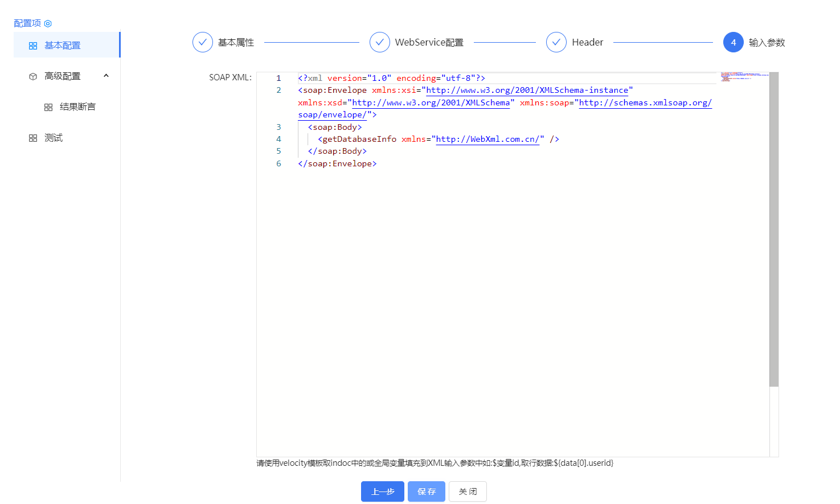The width and height of the screenshot is (840, 504).
Task: Click the 配置项 header link
Action: point(27,23)
